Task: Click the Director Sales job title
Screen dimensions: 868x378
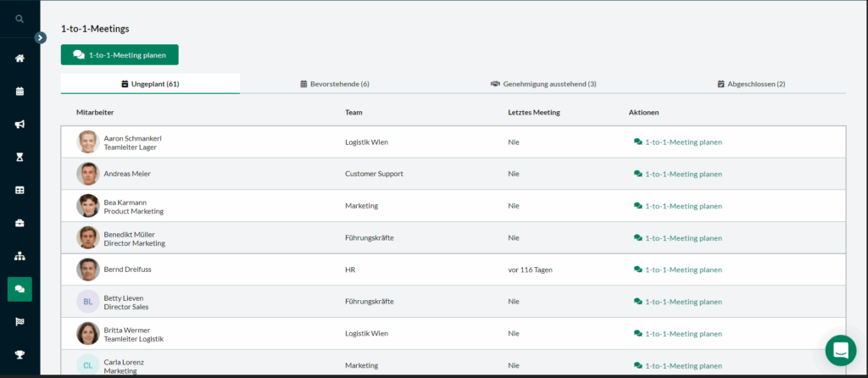Action: tap(126, 307)
